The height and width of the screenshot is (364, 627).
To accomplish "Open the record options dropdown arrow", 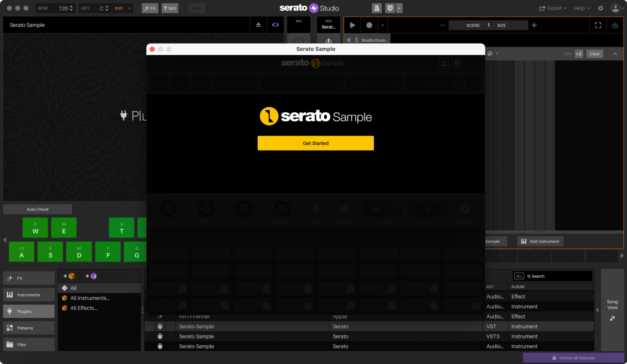I will pyautogui.click(x=382, y=25).
